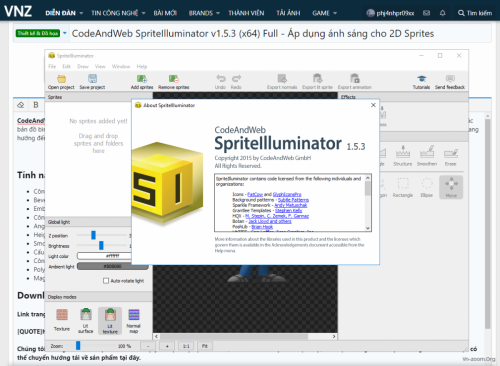
Task: Click the zoom plus button
Action: tap(167, 346)
